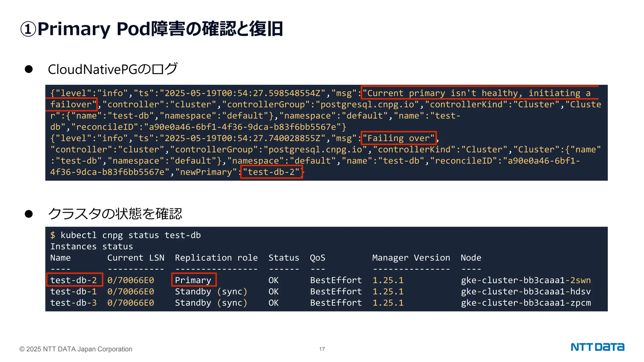Click the kubectl cnpg status command text

coord(130,235)
